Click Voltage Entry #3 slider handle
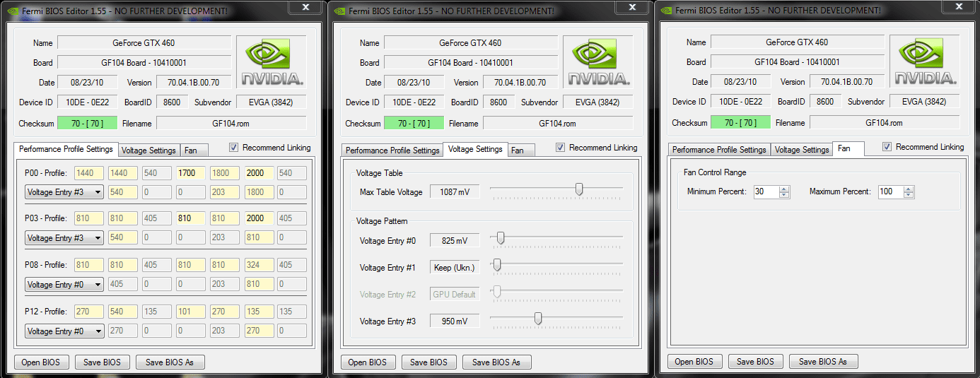 point(538,319)
